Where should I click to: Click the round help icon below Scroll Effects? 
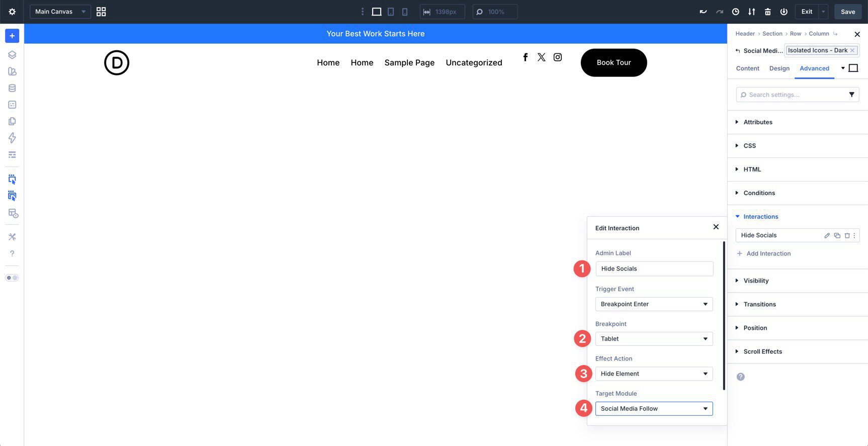(x=740, y=377)
